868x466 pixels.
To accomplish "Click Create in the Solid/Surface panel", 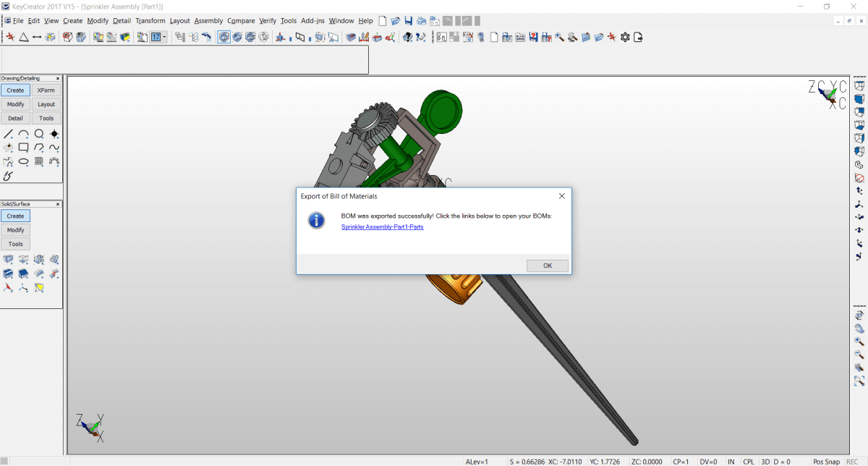I will 15,216.
